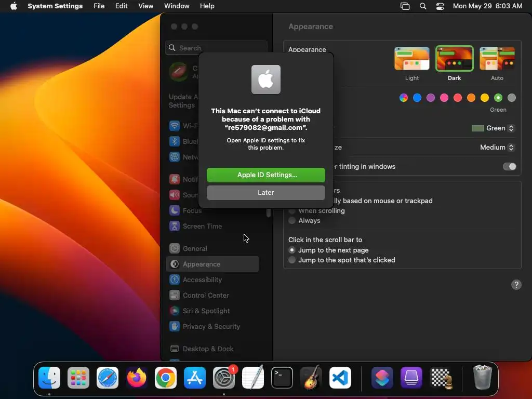This screenshot has height=399, width=532.
Task: Open the View menu
Action: (x=145, y=6)
